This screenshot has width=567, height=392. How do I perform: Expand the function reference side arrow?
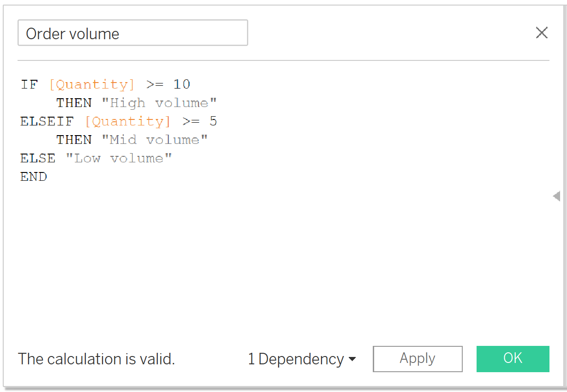pos(556,196)
